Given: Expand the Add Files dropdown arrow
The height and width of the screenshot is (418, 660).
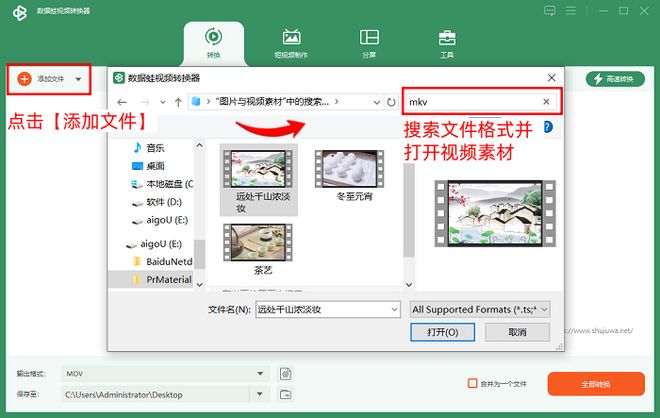Looking at the screenshot, I should 78,79.
